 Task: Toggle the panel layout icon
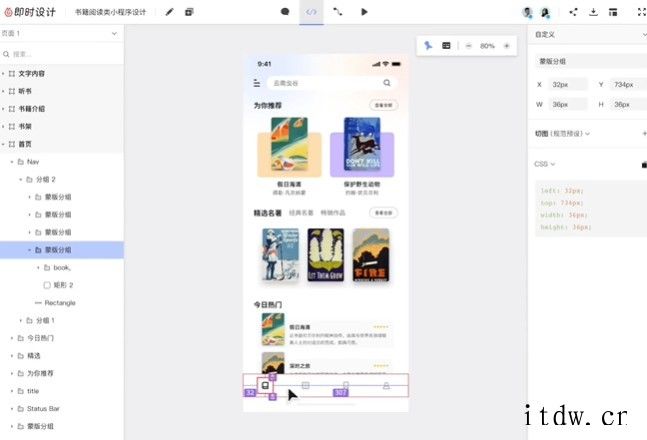click(613, 12)
